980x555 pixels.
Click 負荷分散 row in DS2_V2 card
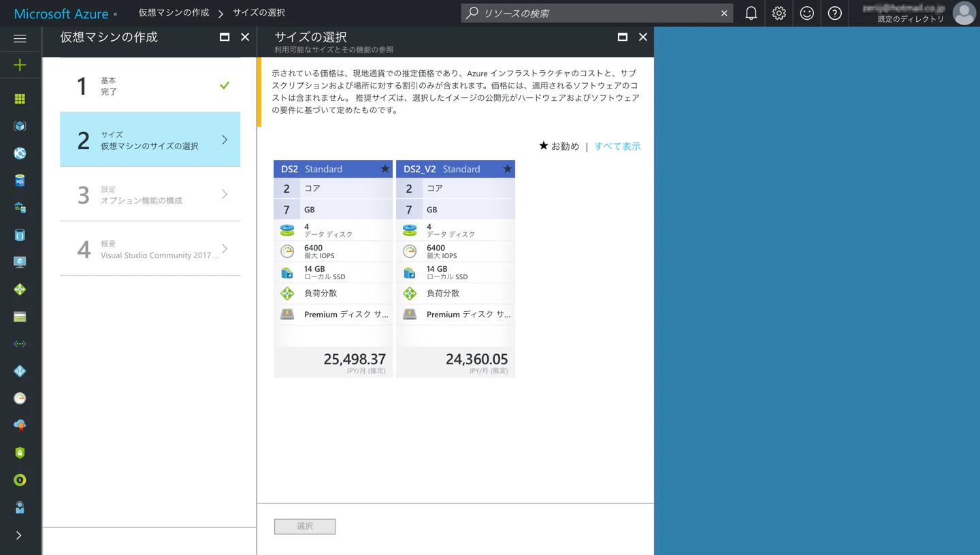455,294
